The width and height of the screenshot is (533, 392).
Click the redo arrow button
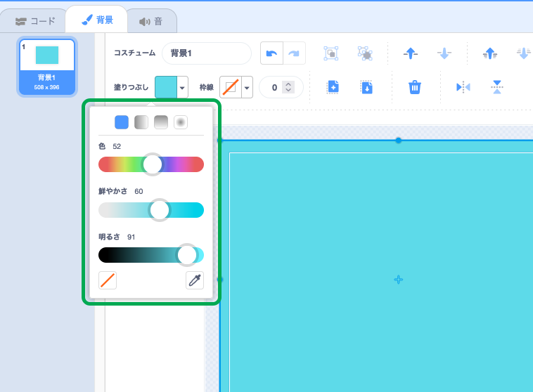(294, 53)
